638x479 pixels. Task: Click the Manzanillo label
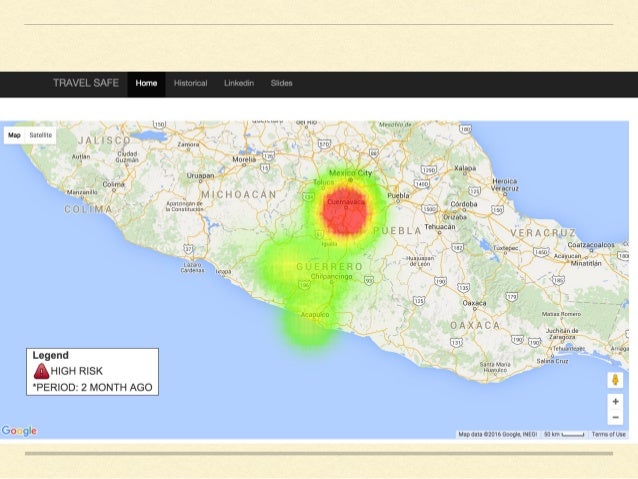click(x=82, y=192)
